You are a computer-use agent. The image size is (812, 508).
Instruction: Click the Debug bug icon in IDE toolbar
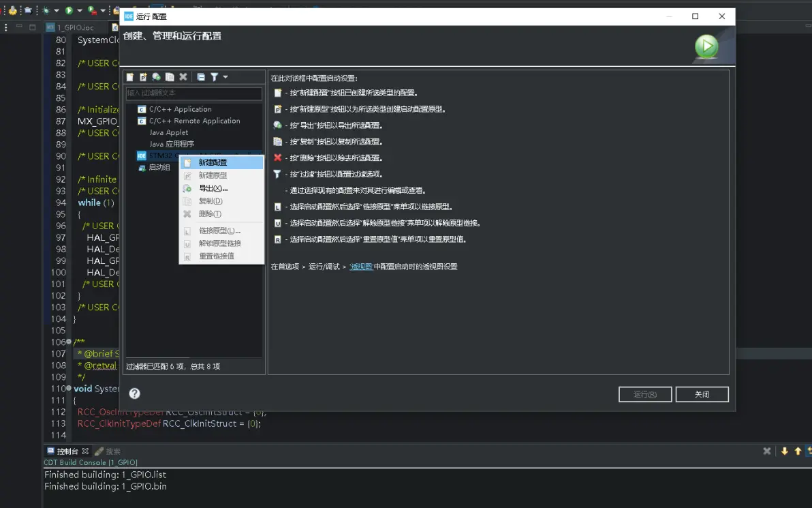pyautogui.click(x=46, y=10)
